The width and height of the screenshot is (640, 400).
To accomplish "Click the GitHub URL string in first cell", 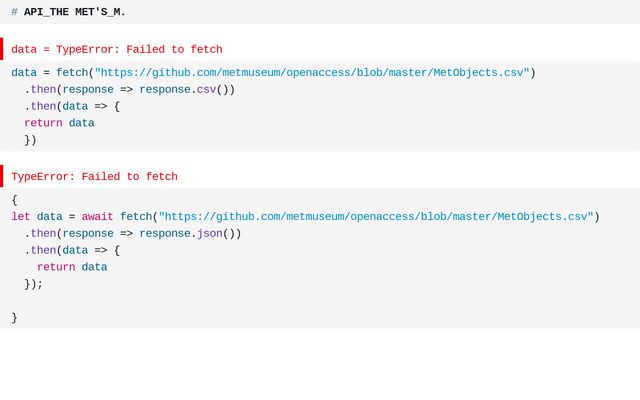I will tap(312, 72).
